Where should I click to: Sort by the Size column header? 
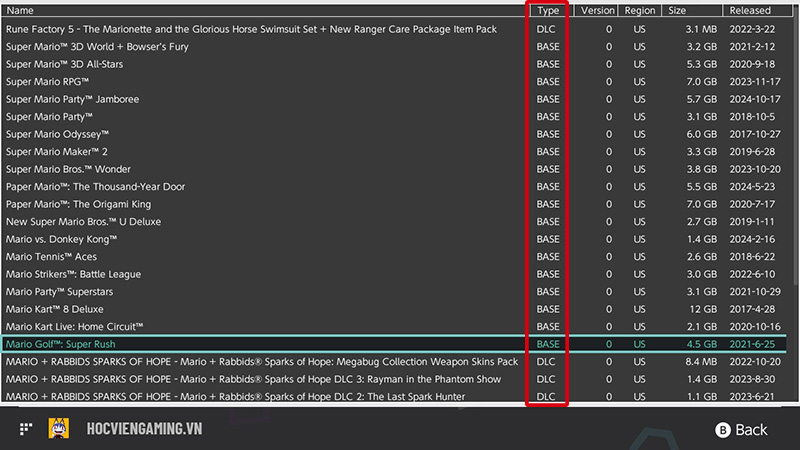692,10
